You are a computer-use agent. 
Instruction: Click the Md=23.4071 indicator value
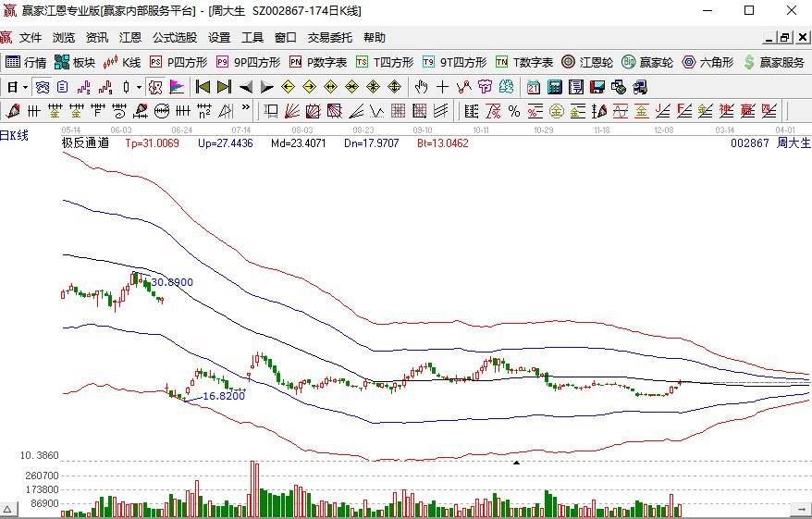click(299, 143)
